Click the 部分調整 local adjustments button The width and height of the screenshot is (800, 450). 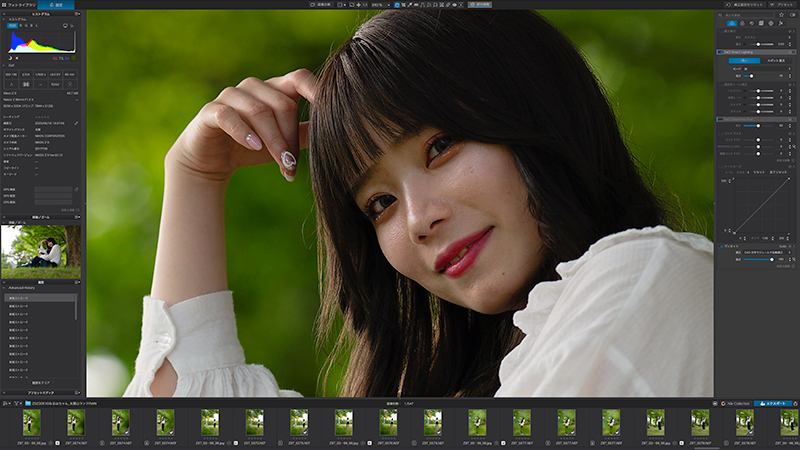click(480, 5)
